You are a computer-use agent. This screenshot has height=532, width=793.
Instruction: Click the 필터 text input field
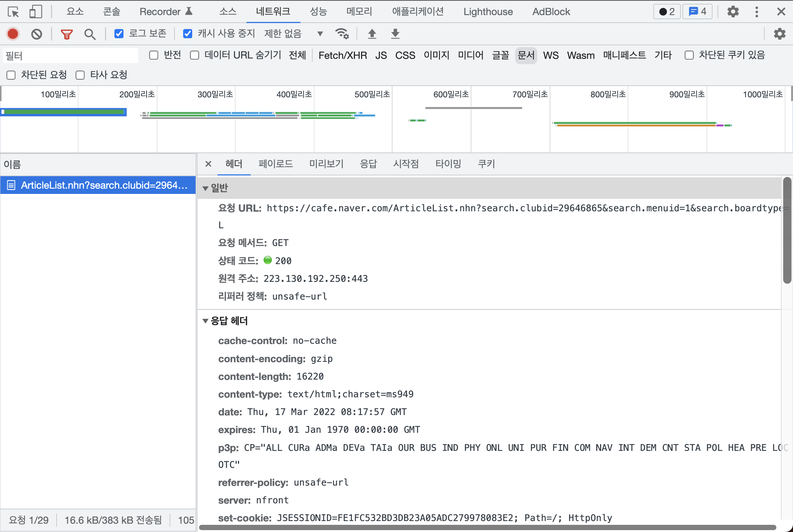71,56
